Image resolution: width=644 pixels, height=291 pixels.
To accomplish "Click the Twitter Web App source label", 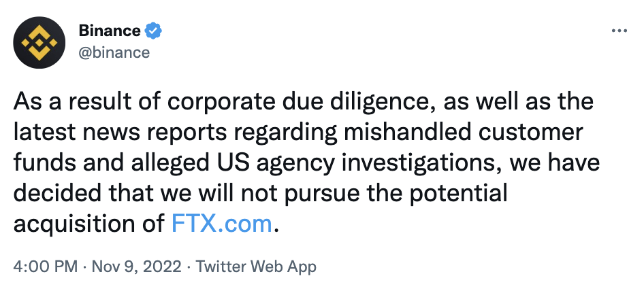I will (x=256, y=267).
